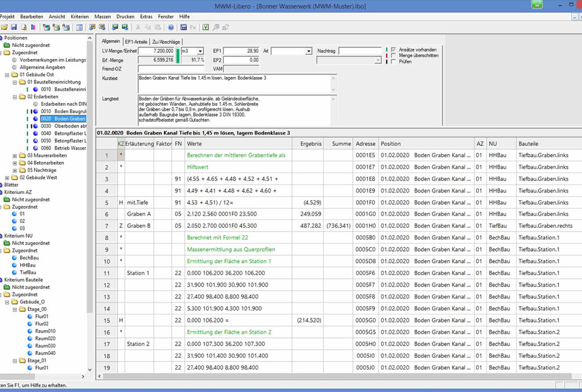Screen dimensions: 582x392
Task: Click the green V checkmark toolbar icon
Action: pos(206,27)
